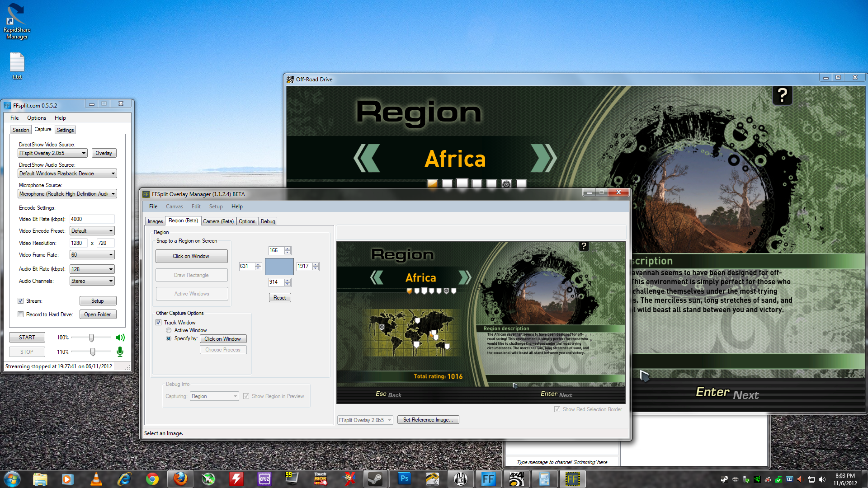Open the Capturing Region dropdown
Screen dimensions: 868x488
214,396
